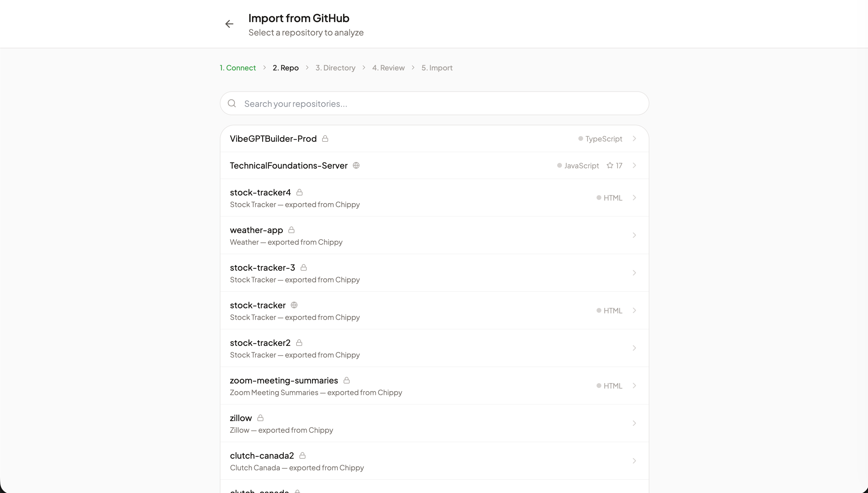Open stock-tracker-3 via its right chevron
The image size is (868, 493).
pos(634,272)
